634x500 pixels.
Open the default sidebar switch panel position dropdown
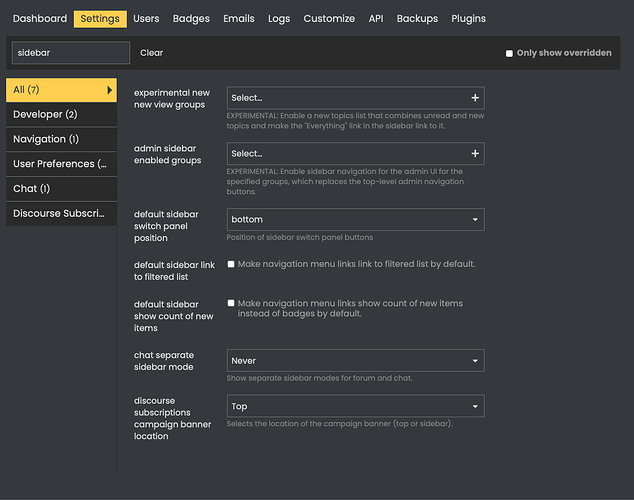[355, 219]
